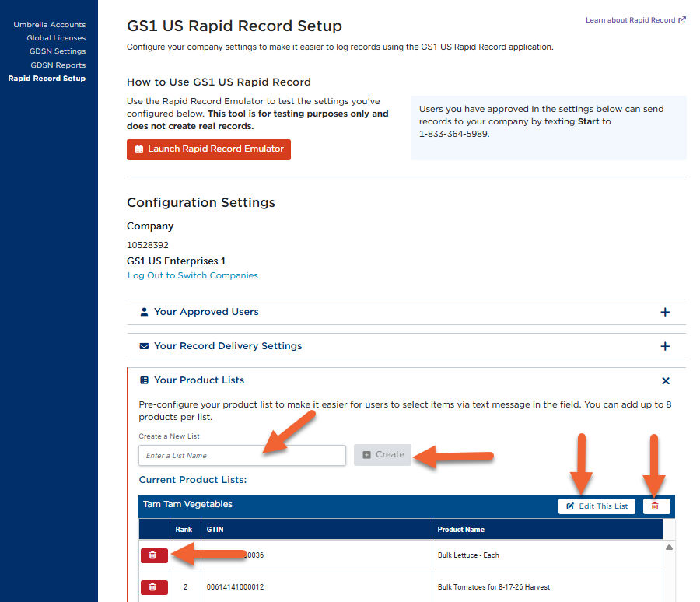The width and height of the screenshot is (700, 602).
Task: Go to GDSN Settings
Action: pyautogui.click(x=57, y=51)
